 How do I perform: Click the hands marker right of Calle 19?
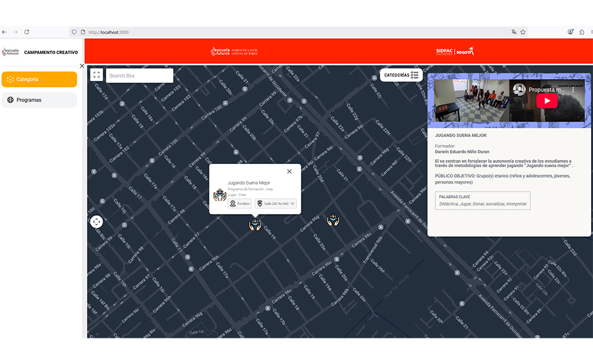coord(333,220)
